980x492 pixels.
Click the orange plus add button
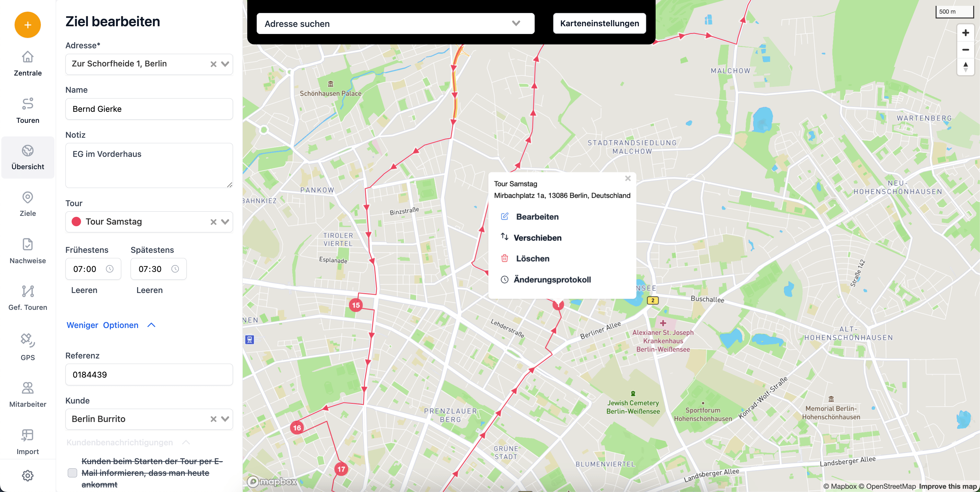click(28, 25)
